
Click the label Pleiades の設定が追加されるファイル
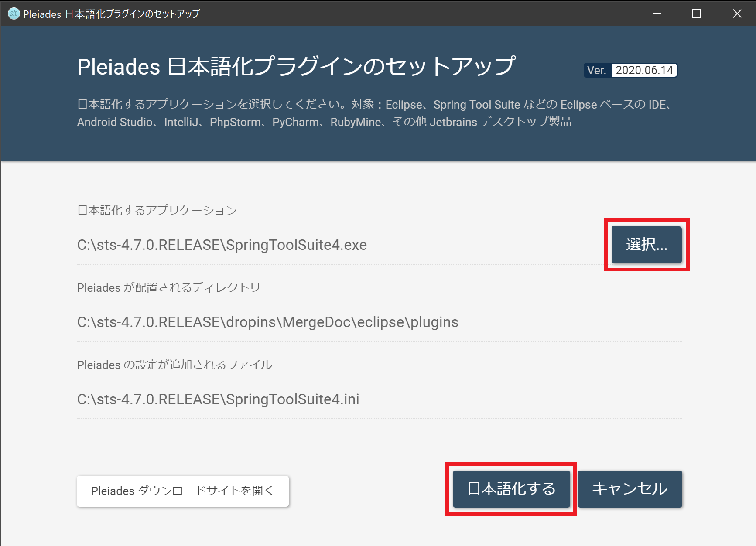coord(175,365)
